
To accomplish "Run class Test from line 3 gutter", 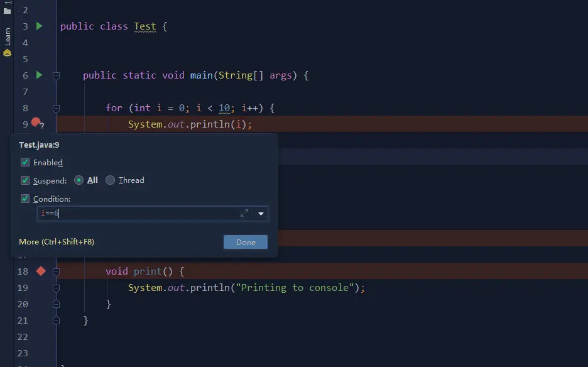I will pos(39,26).
